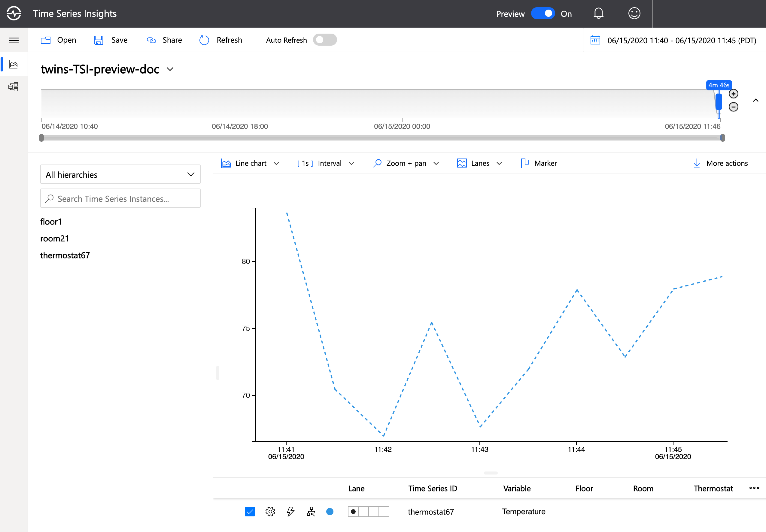The width and height of the screenshot is (766, 532).
Task: Click the blue 4m 46s timeline selection brush
Action: click(x=719, y=102)
